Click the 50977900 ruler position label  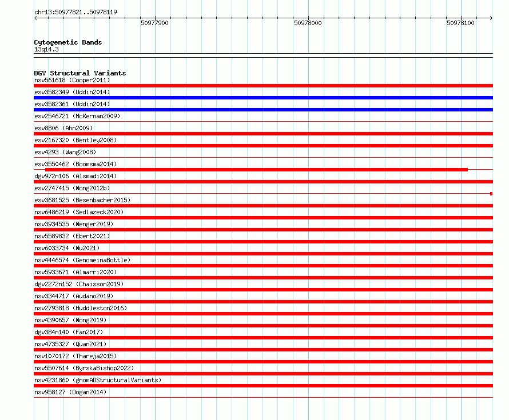tap(154, 23)
